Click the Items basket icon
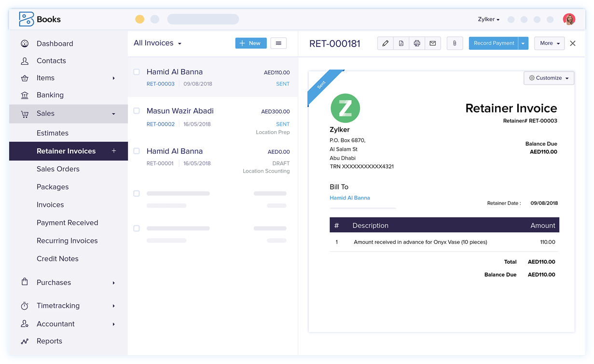Image resolution: width=594 pixels, height=364 pixels. (x=25, y=78)
